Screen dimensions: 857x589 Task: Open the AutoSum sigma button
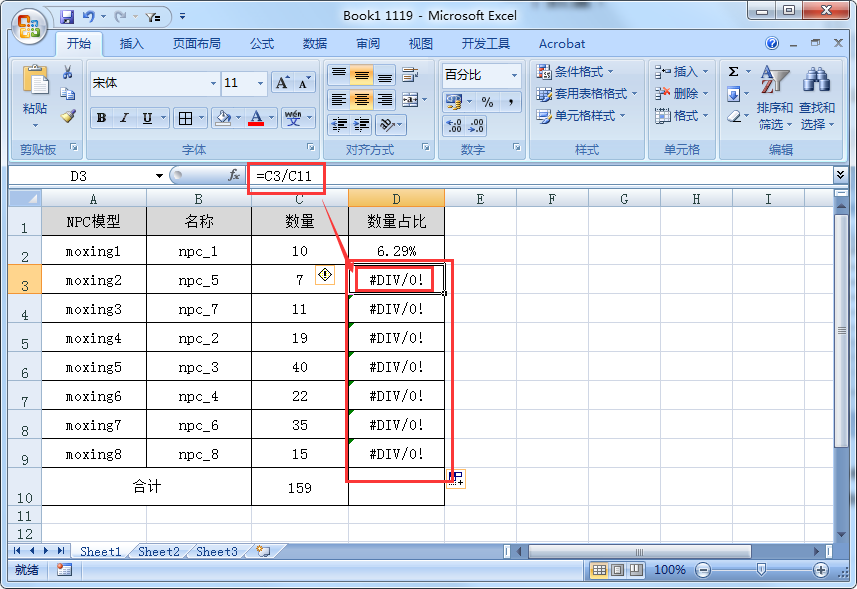click(x=733, y=72)
